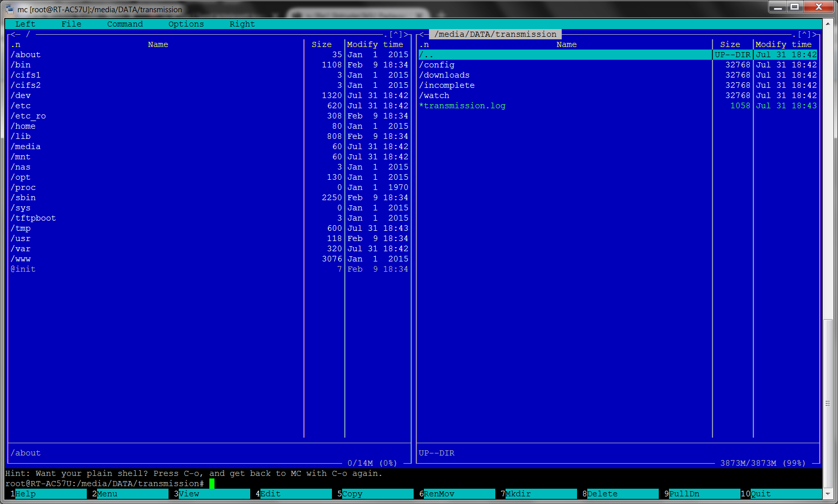Sort left panel by Modify time header

click(375, 44)
